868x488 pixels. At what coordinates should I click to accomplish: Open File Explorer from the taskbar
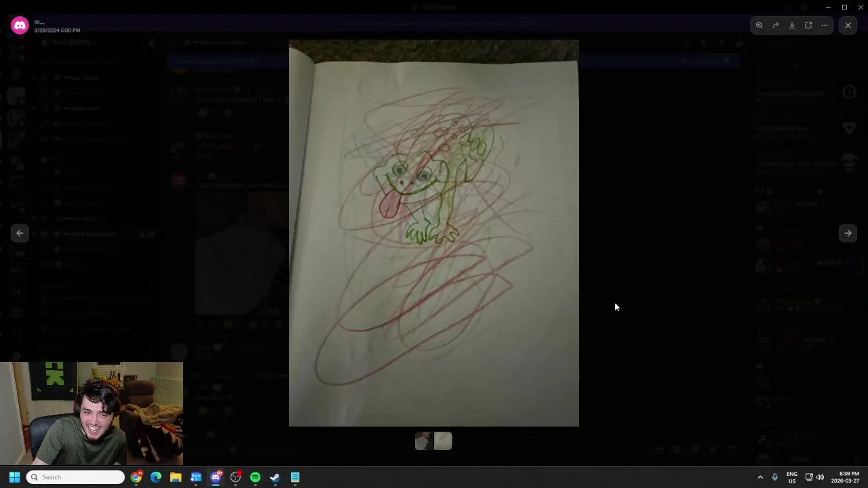point(176,477)
